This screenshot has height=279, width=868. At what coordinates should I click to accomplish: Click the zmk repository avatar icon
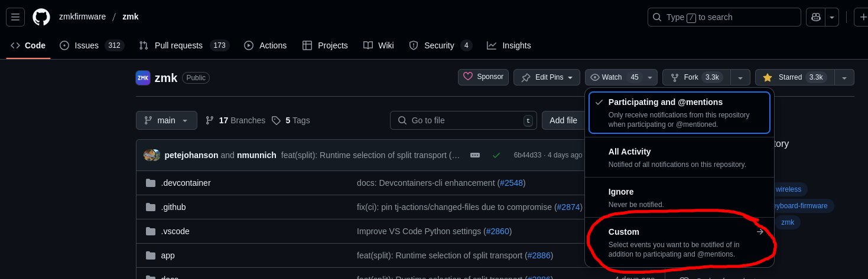142,78
